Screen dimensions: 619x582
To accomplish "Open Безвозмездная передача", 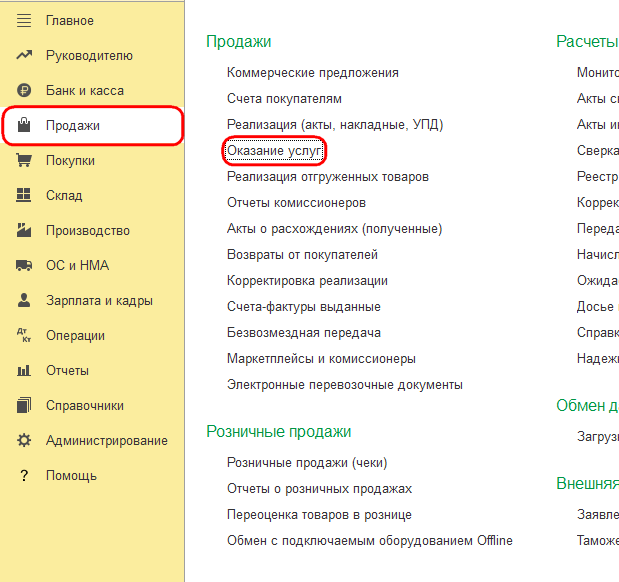I will click(x=304, y=333).
